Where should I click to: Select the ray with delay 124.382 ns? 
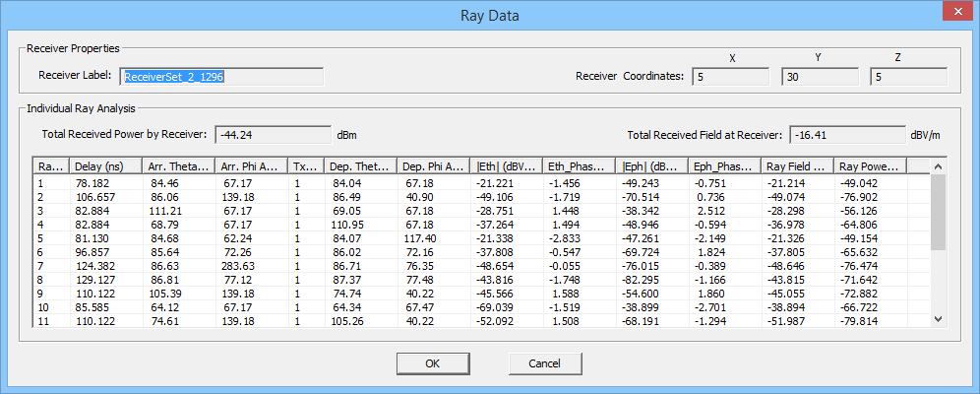click(96, 266)
